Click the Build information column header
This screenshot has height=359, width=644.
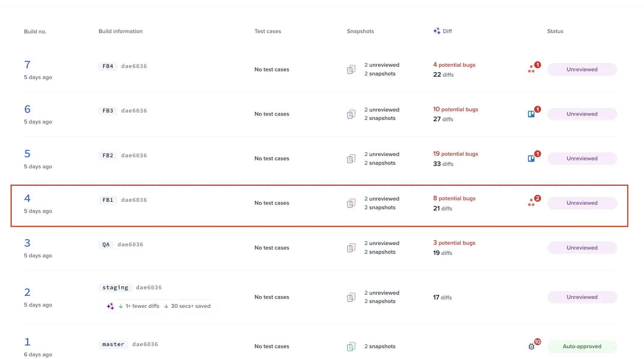point(120,31)
